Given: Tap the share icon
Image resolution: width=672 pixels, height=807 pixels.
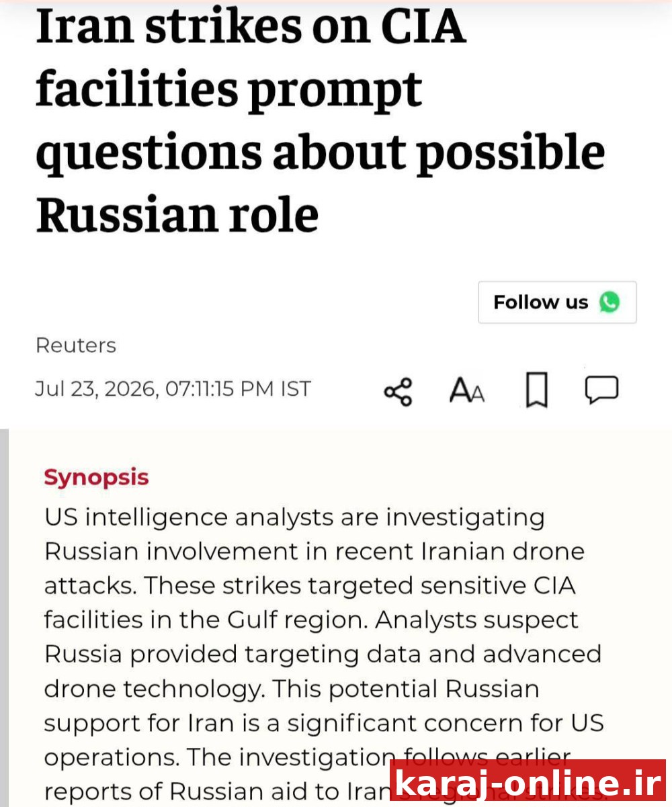Looking at the screenshot, I should tap(398, 390).
